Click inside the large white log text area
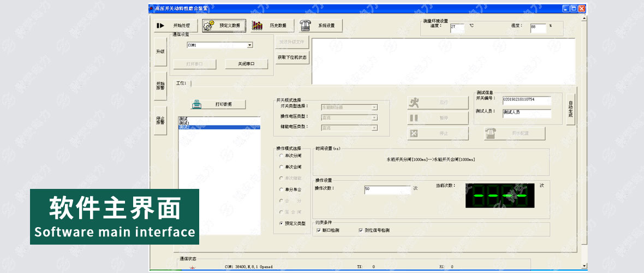This screenshot has width=644, height=273. (444, 62)
